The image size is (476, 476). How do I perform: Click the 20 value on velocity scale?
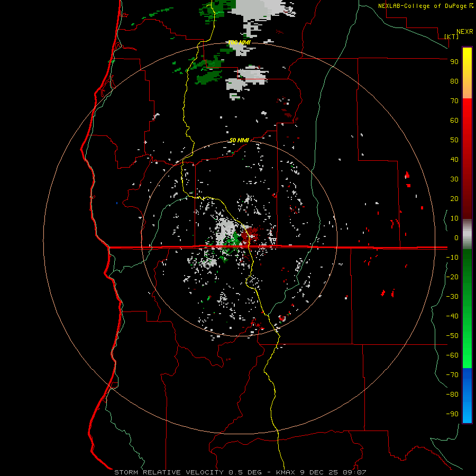(454, 198)
